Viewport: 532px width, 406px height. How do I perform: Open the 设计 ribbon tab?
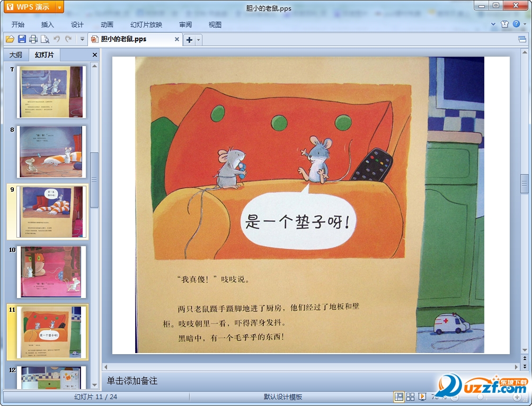[x=77, y=25]
